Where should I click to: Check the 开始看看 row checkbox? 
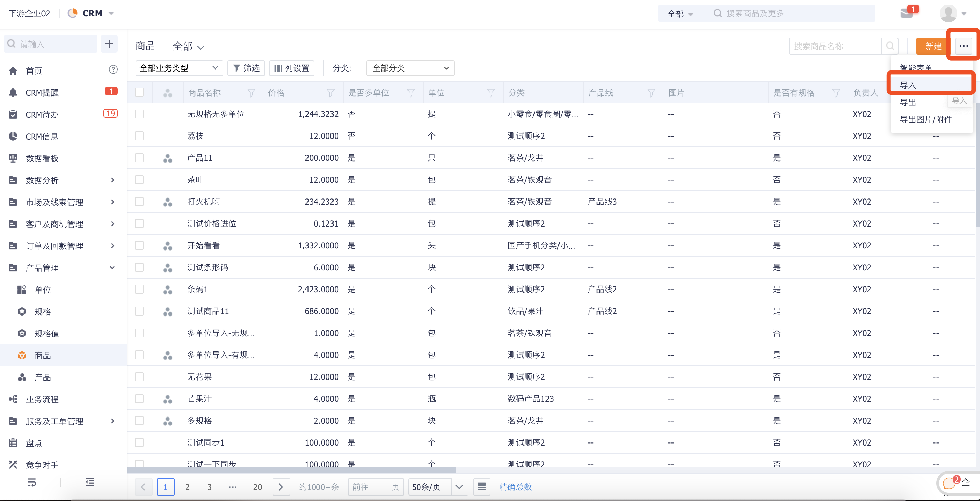139,246
